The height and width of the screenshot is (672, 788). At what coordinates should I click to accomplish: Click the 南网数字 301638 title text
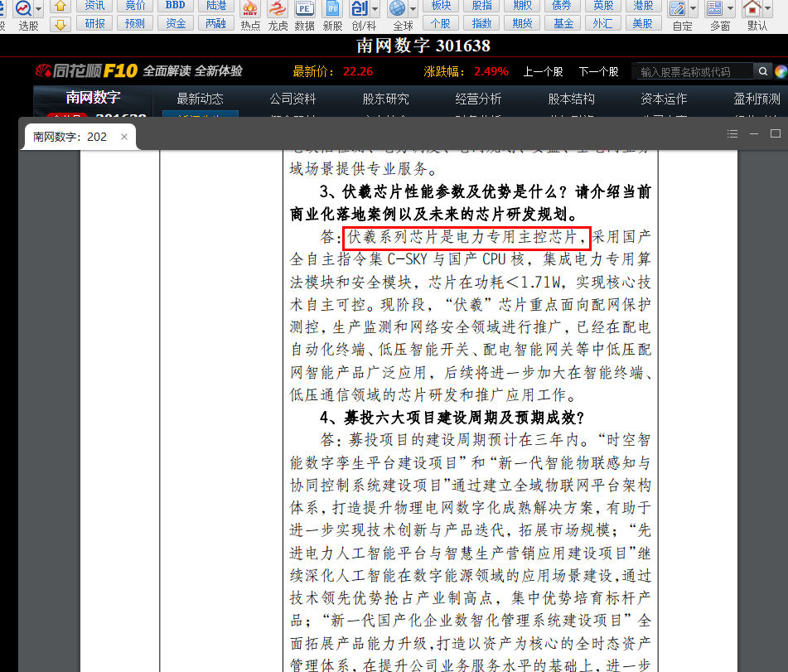click(423, 46)
